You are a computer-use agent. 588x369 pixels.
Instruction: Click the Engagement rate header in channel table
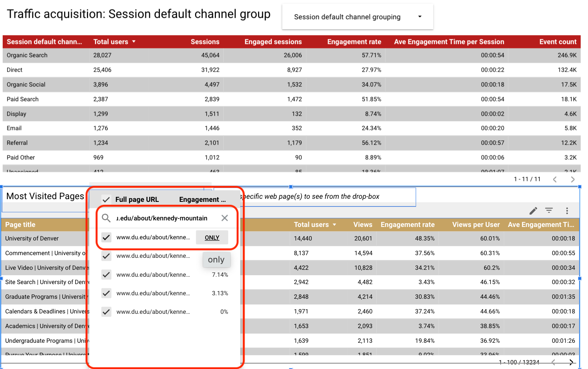pyautogui.click(x=354, y=42)
